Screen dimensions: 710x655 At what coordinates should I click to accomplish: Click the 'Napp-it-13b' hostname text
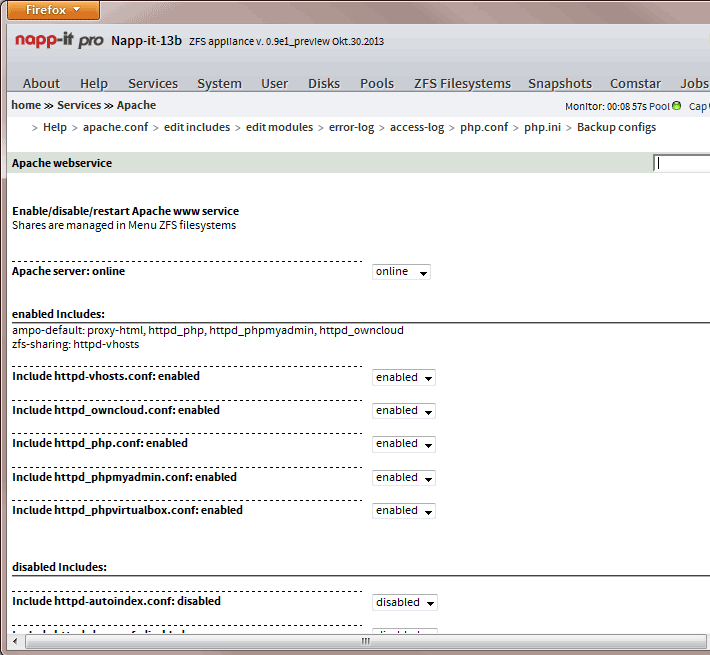point(147,41)
